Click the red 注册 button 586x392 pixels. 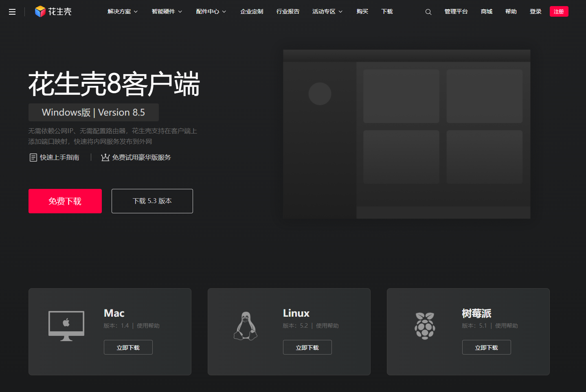559,11
